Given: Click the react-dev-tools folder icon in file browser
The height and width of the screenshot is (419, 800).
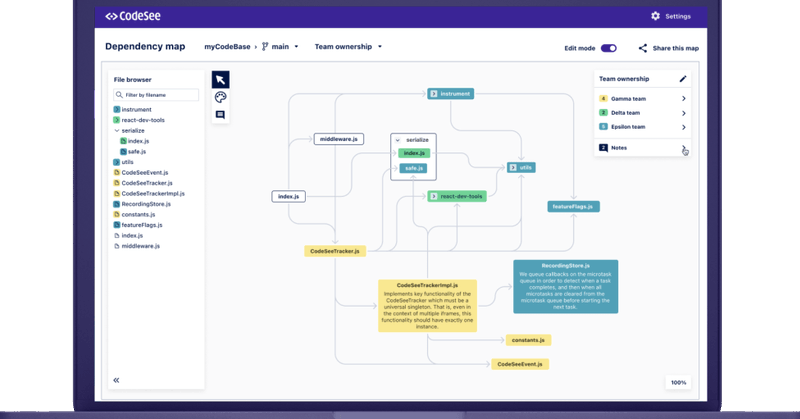Looking at the screenshot, I should pyautogui.click(x=116, y=120).
